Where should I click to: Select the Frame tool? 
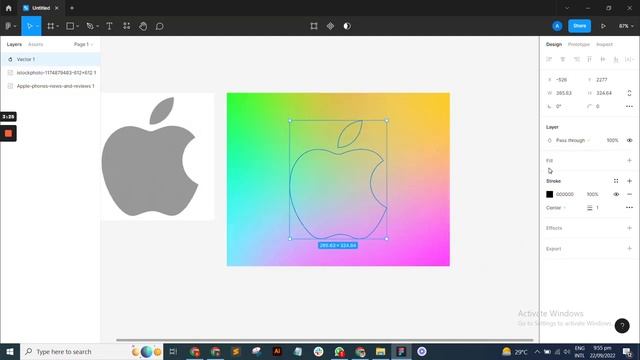point(51,26)
